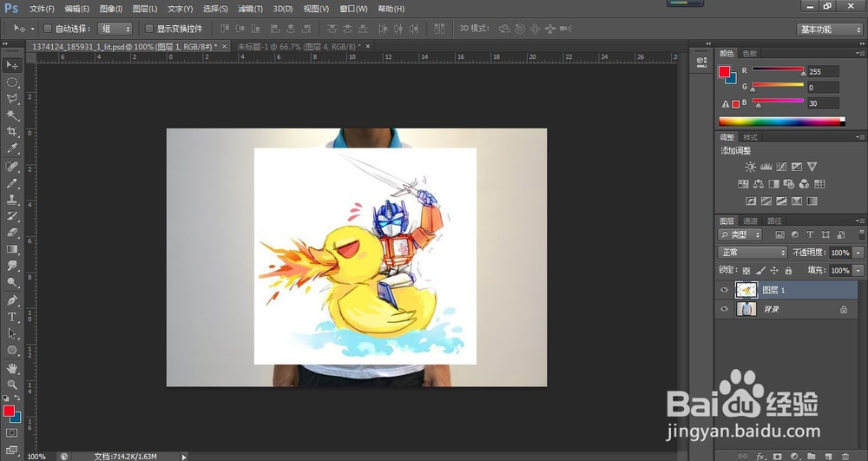Select the Magic Wand tool
Screen dimensions: 868x461
pyautogui.click(x=11, y=115)
